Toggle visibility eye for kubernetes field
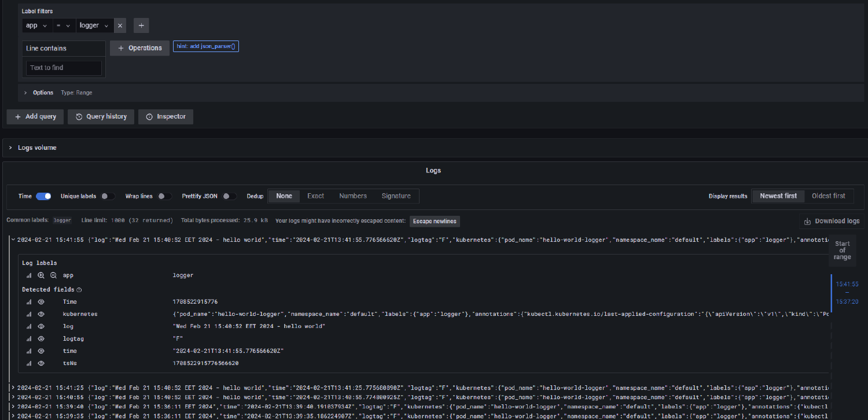Screen dimensions: 868x420 [41, 314]
